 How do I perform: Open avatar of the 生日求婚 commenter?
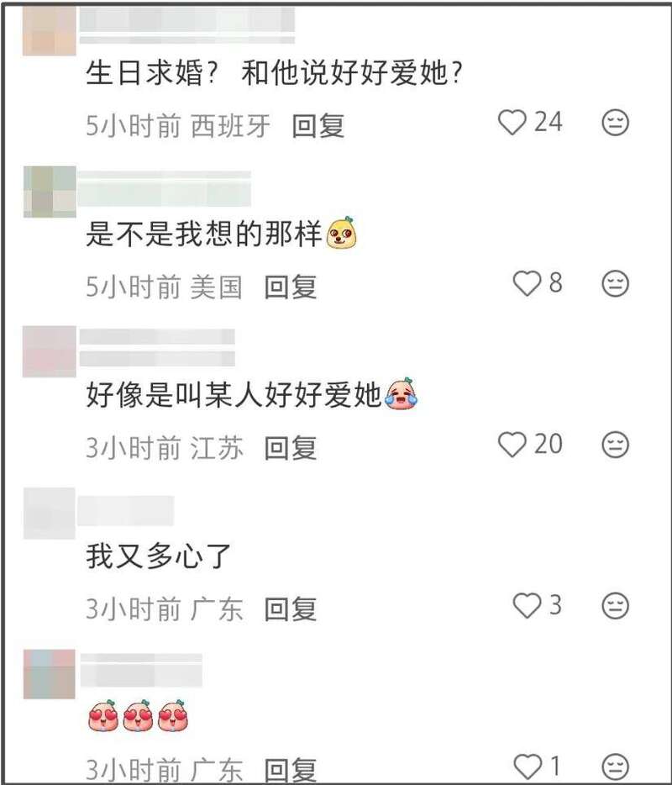[x=49, y=30]
